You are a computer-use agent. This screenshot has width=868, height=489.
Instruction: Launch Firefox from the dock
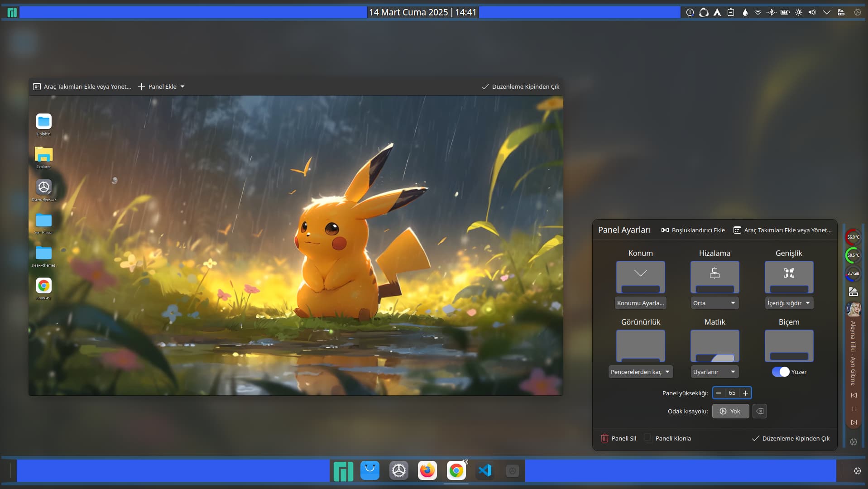coord(427,471)
